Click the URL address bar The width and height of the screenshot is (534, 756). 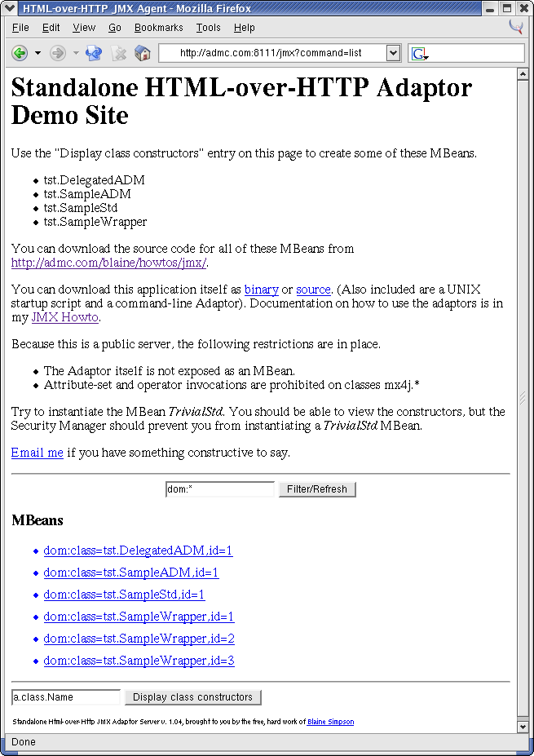(271, 53)
